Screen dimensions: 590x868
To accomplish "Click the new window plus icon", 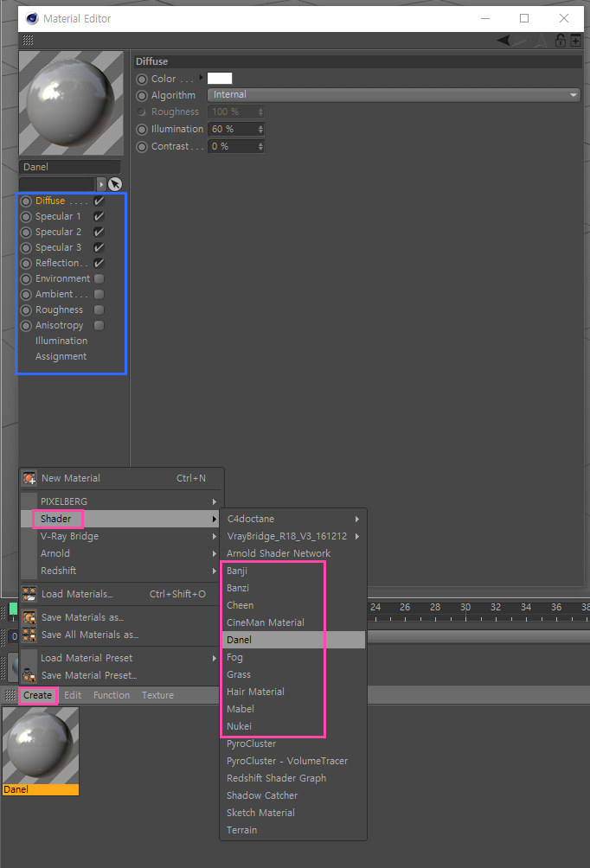I will (575, 40).
